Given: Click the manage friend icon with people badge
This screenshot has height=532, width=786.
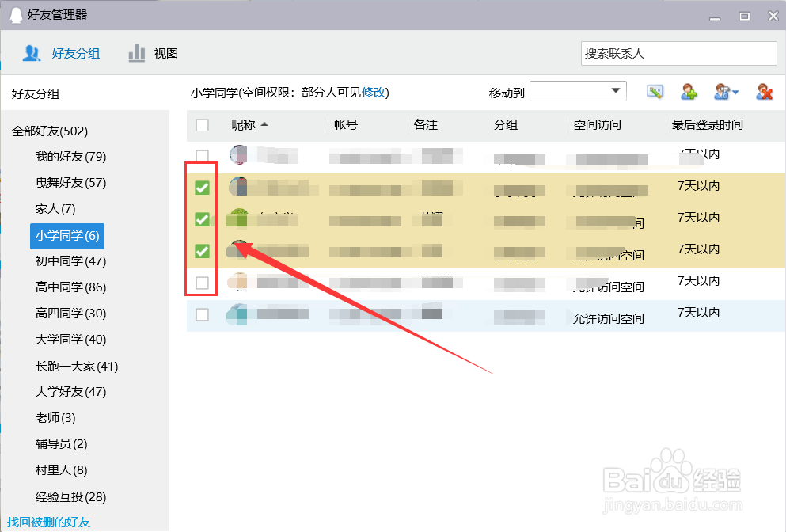Looking at the screenshot, I should 721,92.
